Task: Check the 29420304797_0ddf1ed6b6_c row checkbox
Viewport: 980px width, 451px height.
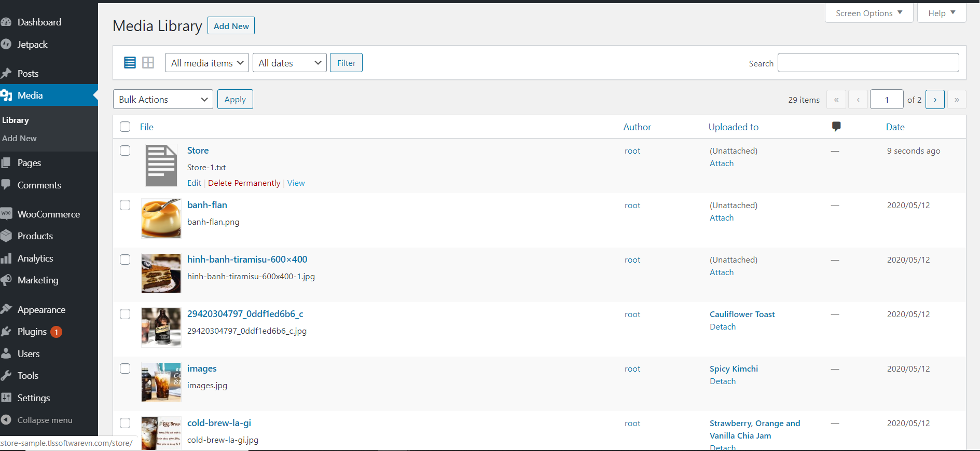Action: [x=125, y=314]
